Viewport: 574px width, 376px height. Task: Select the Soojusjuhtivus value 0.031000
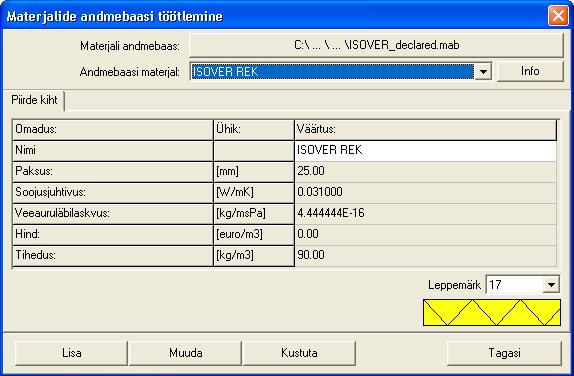click(x=425, y=192)
